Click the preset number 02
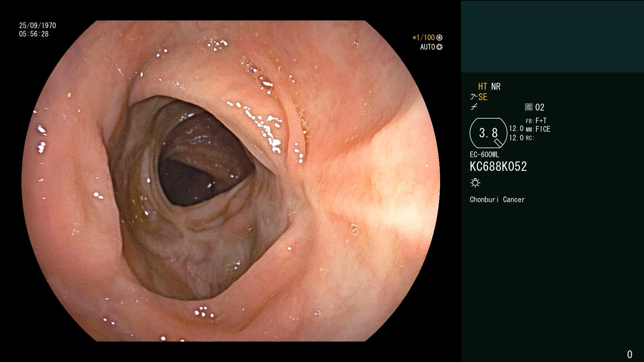This screenshot has height=362, width=644. (540, 108)
